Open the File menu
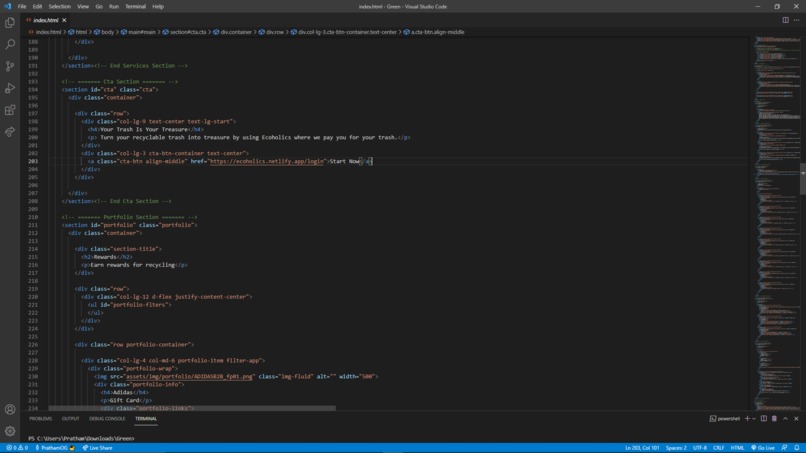 (22, 7)
